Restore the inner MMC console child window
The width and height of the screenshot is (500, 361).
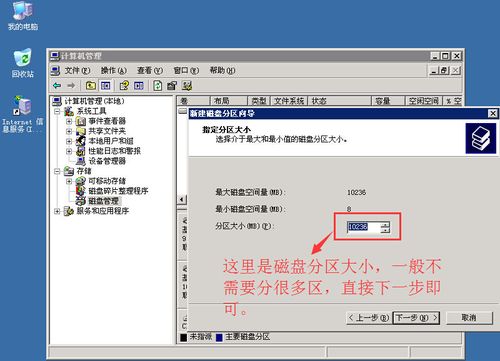click(444, 70)
